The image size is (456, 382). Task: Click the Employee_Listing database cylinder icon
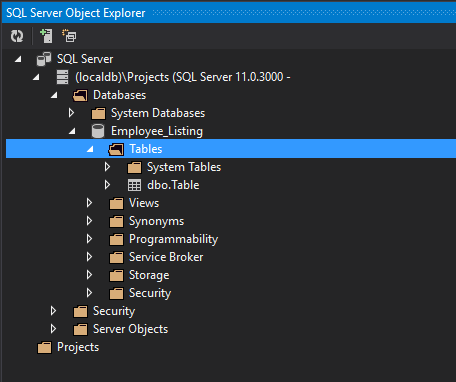98,131
